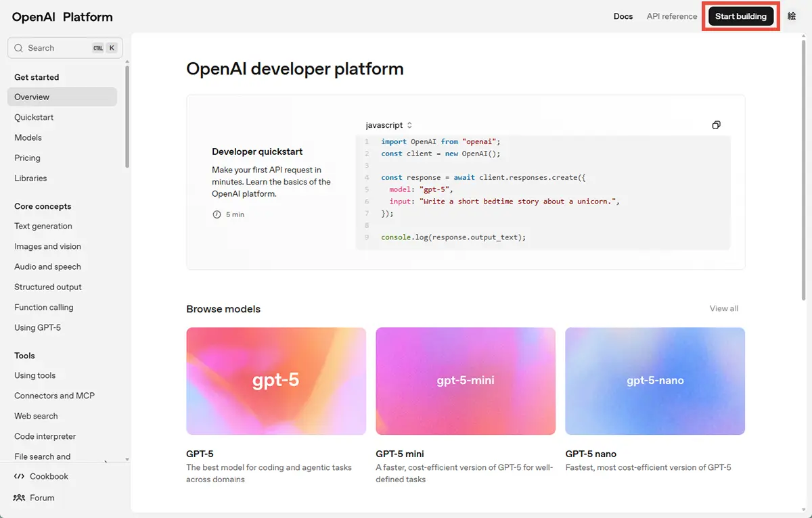Screen dimensions: 812x518
Task: Select Web search in the sidebar
Action: 36,416
